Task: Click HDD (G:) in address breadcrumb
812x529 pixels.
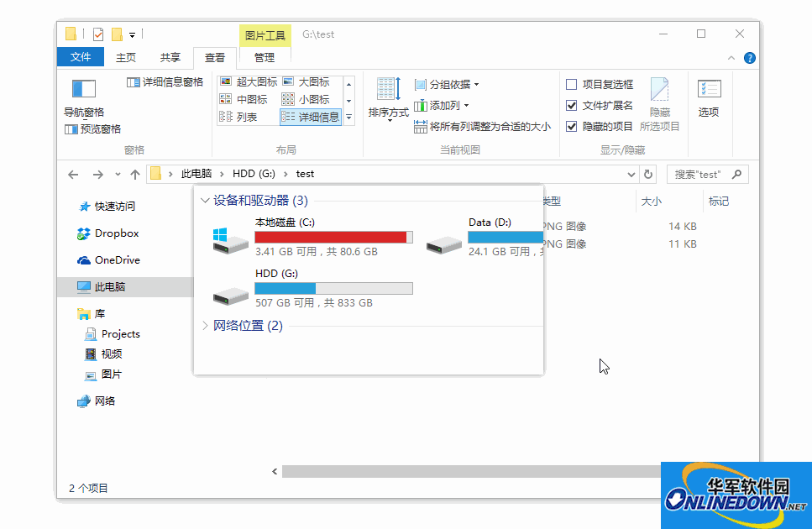Action: coord(254,174)
